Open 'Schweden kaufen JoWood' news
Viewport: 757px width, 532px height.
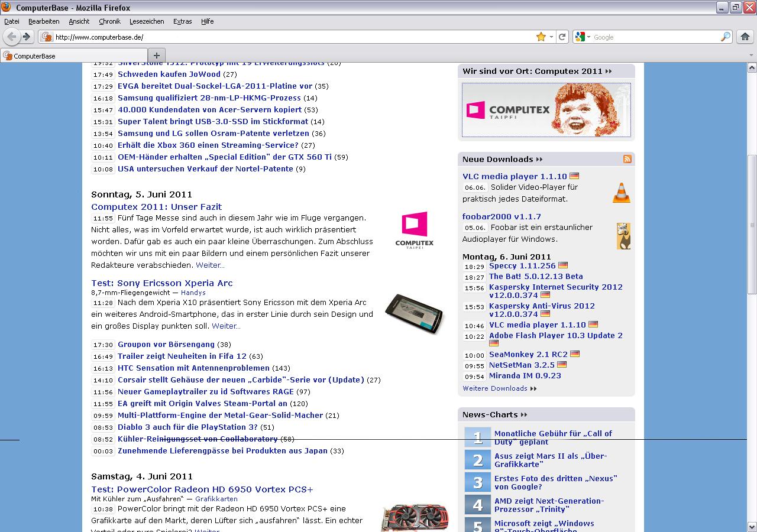[x=169, y=74]
